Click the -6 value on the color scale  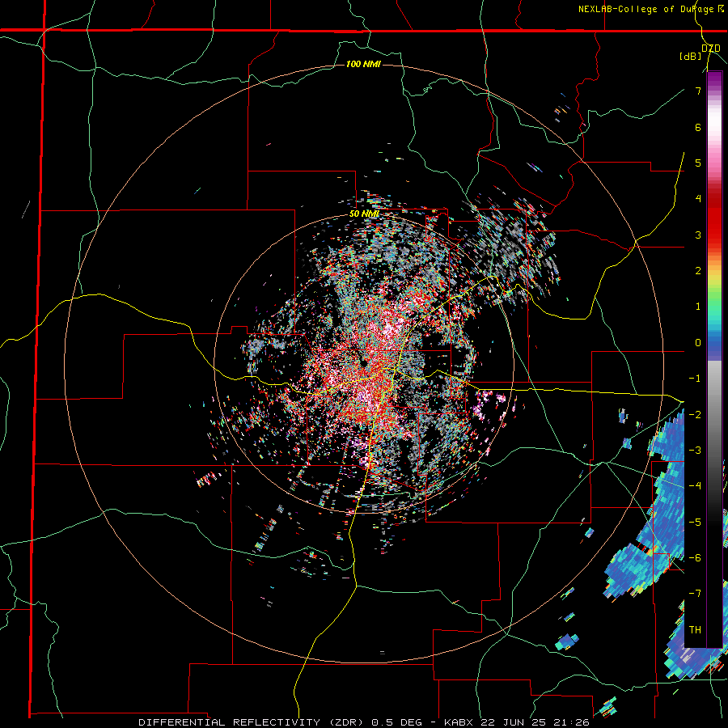click(695, 557)
